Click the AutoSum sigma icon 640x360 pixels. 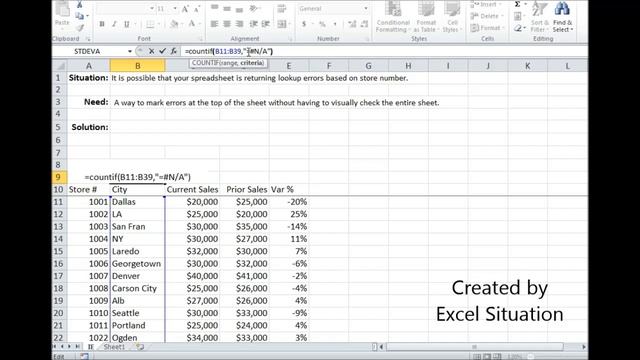pos(518,4)
